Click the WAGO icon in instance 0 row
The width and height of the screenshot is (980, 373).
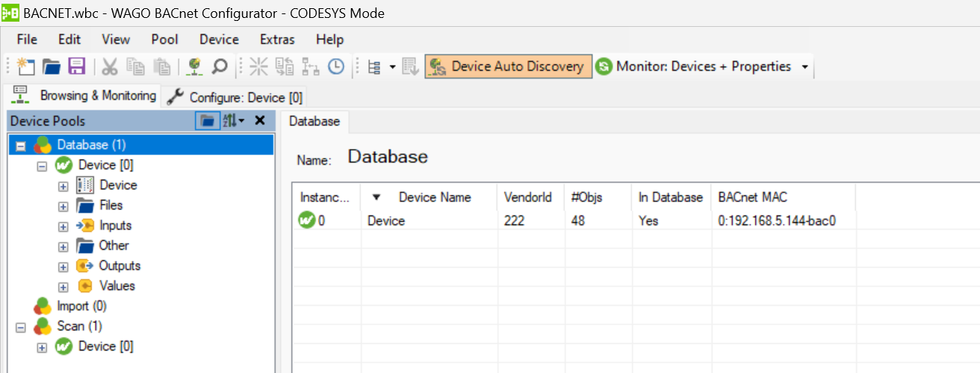(x=306, y=220)
